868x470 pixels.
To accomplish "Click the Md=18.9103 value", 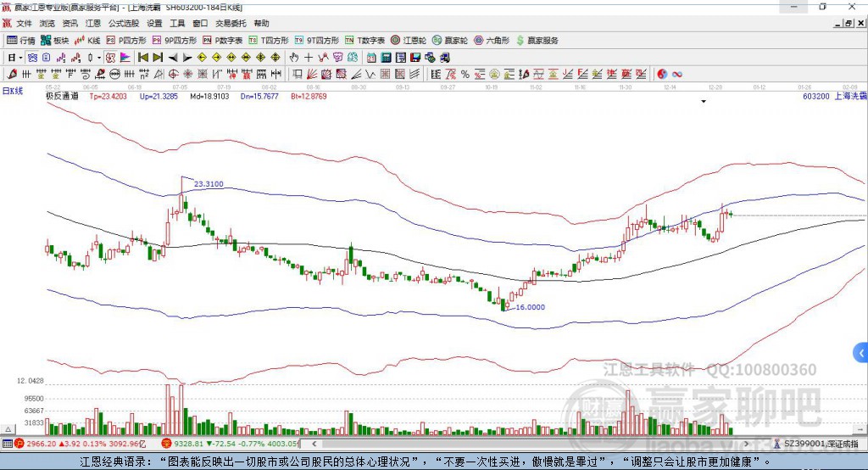I will [x=209, y=96].
